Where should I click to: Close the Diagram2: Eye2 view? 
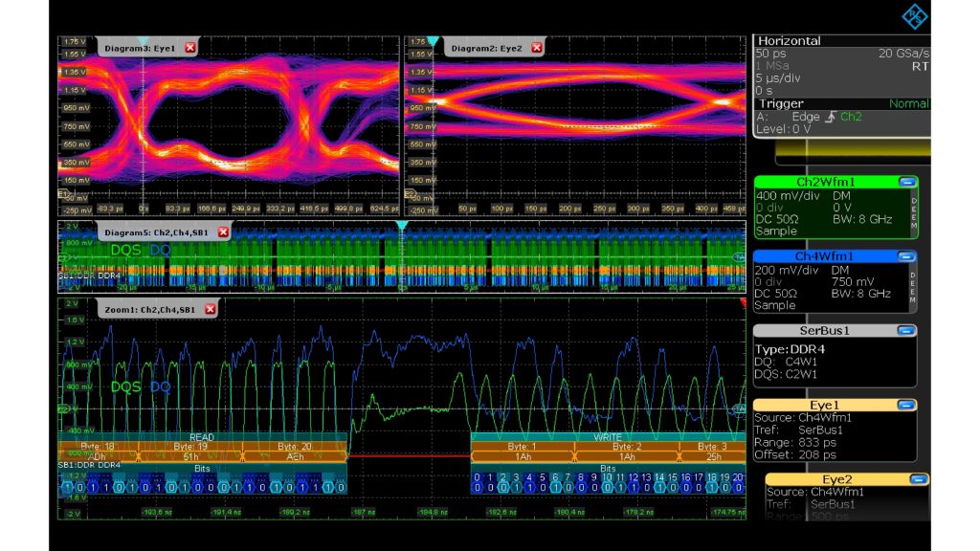535,46
